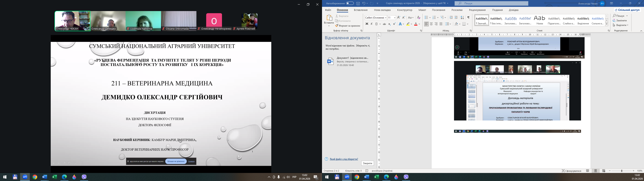644x181 pixels.
Task: Expand the Styles gallery more arrow
Action: point(607,24)
